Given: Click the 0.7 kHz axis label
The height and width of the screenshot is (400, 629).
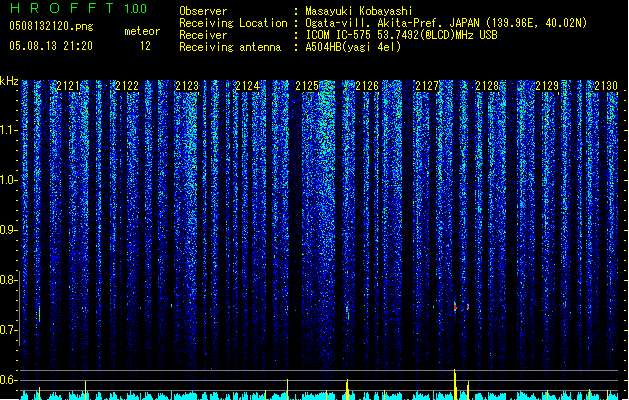Looking at the screenshot, I should click(9, 330).
